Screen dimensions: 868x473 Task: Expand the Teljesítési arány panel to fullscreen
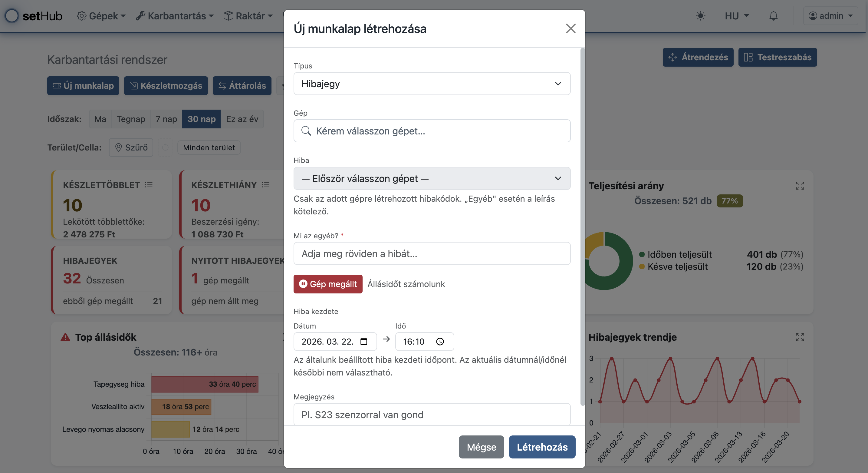pyautogui.click(x=800, y=186)
